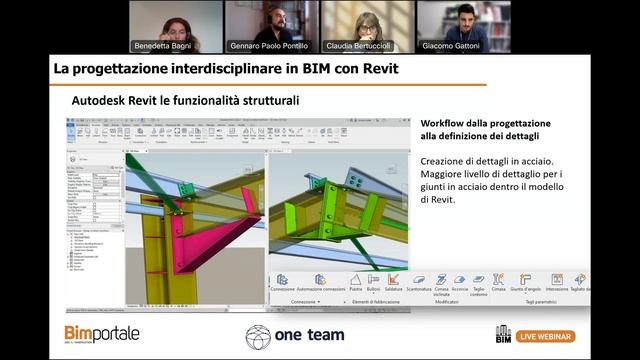Select Claudia Bertuccioli's video thumbnail

tap(368, 27)
